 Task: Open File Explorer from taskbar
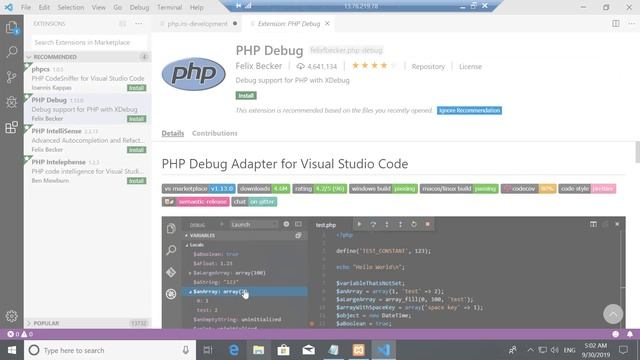(258, 350)
